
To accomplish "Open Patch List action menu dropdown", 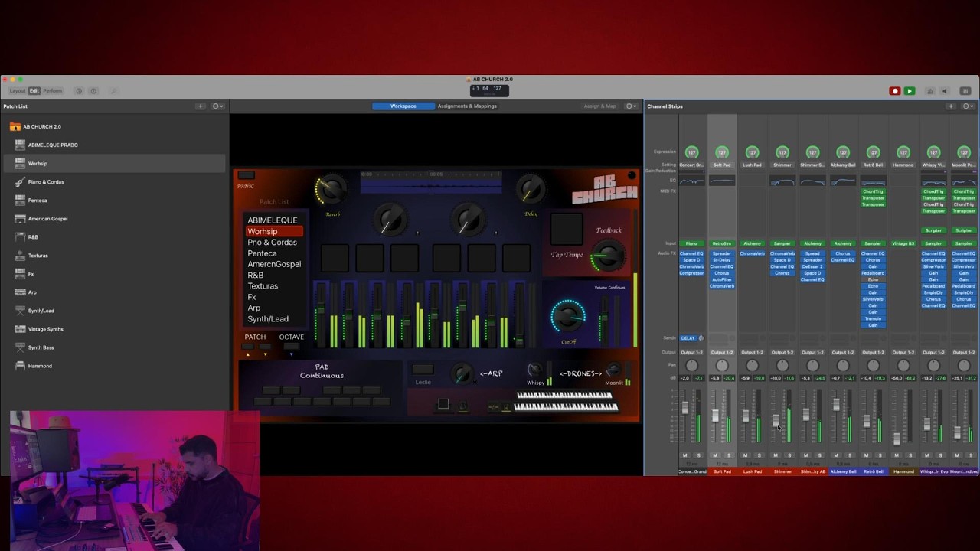I will (217, 106).
